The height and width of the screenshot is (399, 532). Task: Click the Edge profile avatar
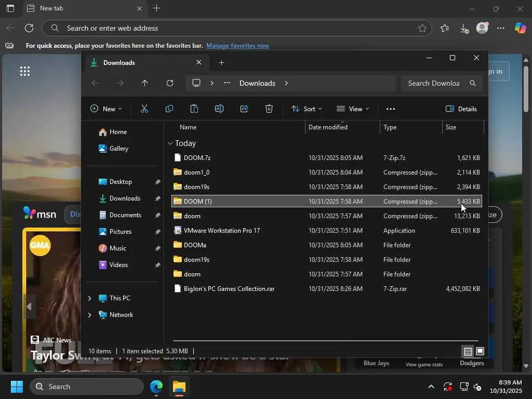point(482,28)
